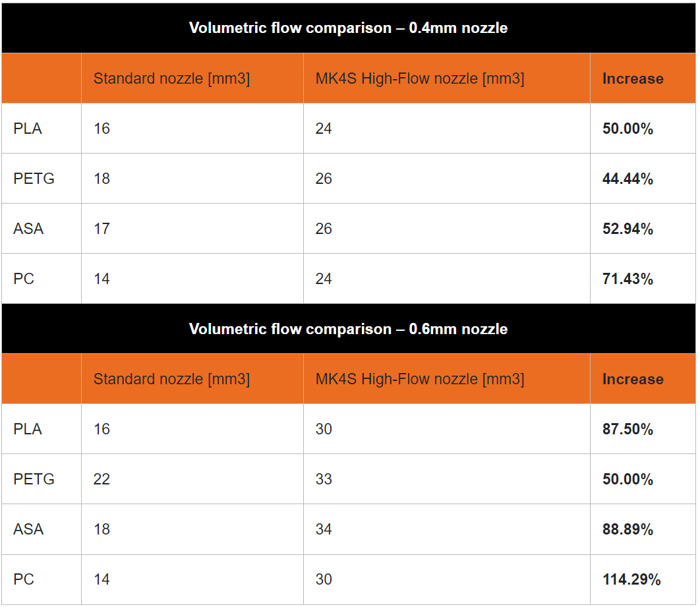700x607 pixels.
Task: Select the Standard nozzle header in the 0.6mm table
Action: point(171,379)
